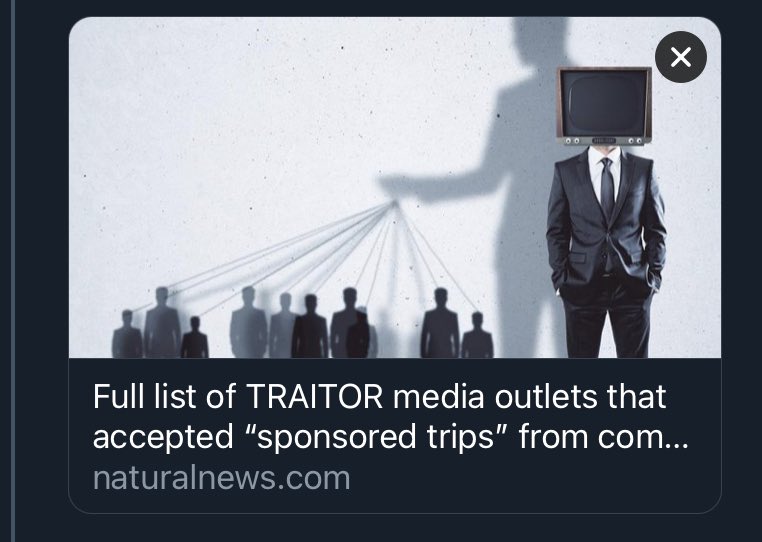Screen dimensions: 762x542
Task: Click the truncated 'com…' at headline end
Action: click(643, 437)
